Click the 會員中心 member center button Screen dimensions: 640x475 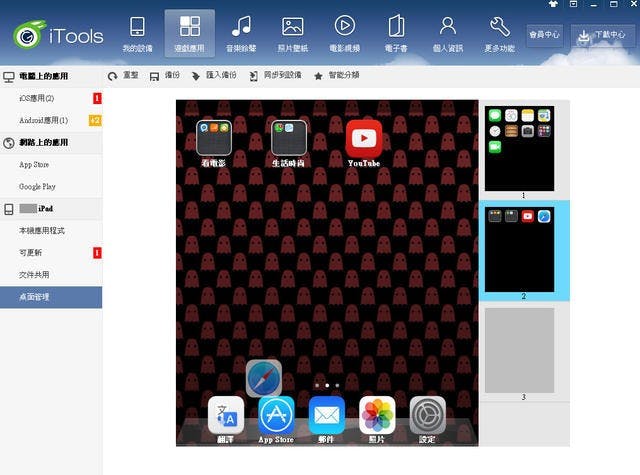545,34
